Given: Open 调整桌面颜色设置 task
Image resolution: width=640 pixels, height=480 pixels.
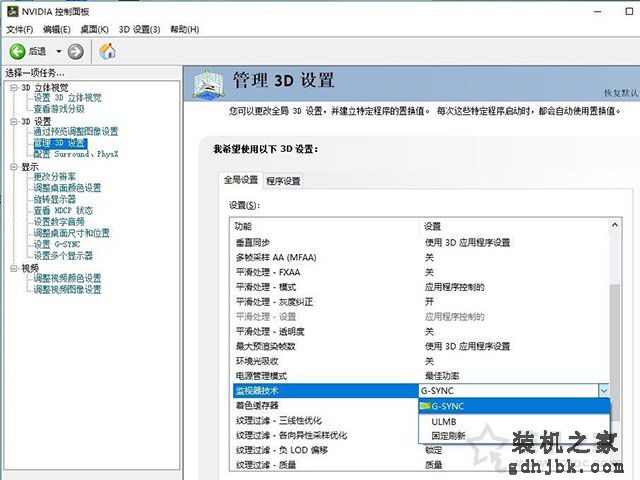Looking at the screenshot, I should [x=67, y=188].
